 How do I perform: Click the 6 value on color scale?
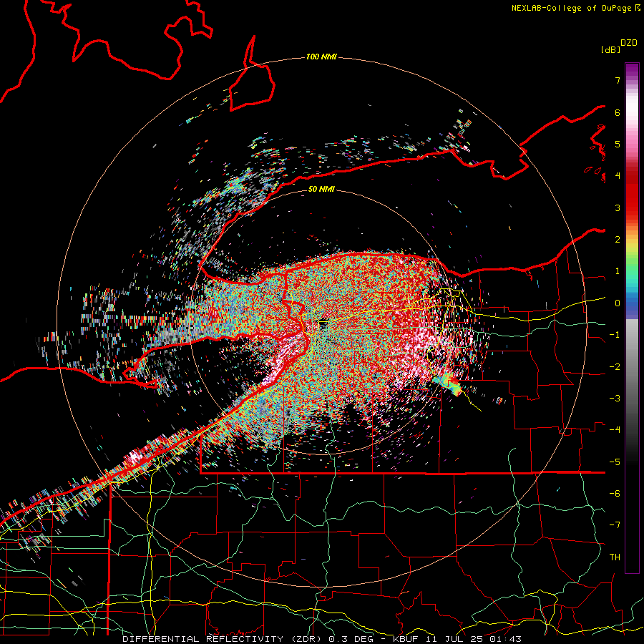click(x=618, y=112)
